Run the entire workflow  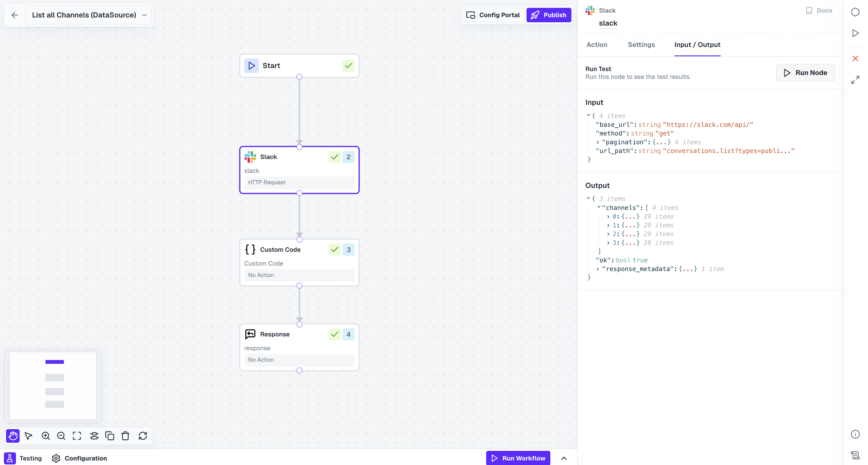(518, 458)
